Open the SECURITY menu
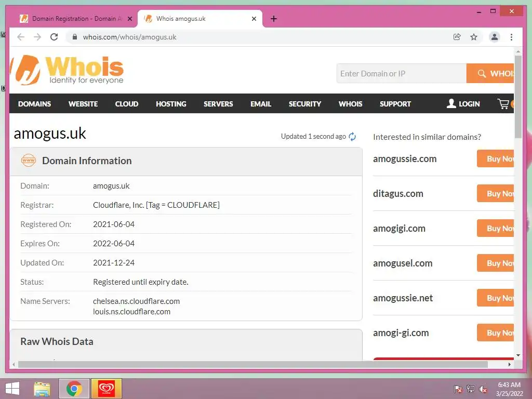Viewport: 532px width, 399px height. point(304,104)
